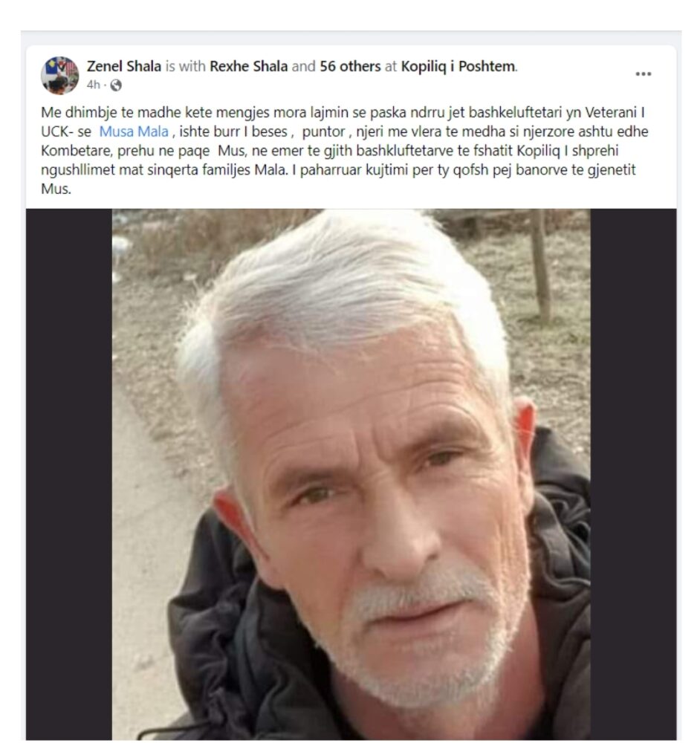This screenshot has width=700, height=743.
Task: Click the dark right margin beside the photo
Action: pyautogui.click(x=633, y=474)
